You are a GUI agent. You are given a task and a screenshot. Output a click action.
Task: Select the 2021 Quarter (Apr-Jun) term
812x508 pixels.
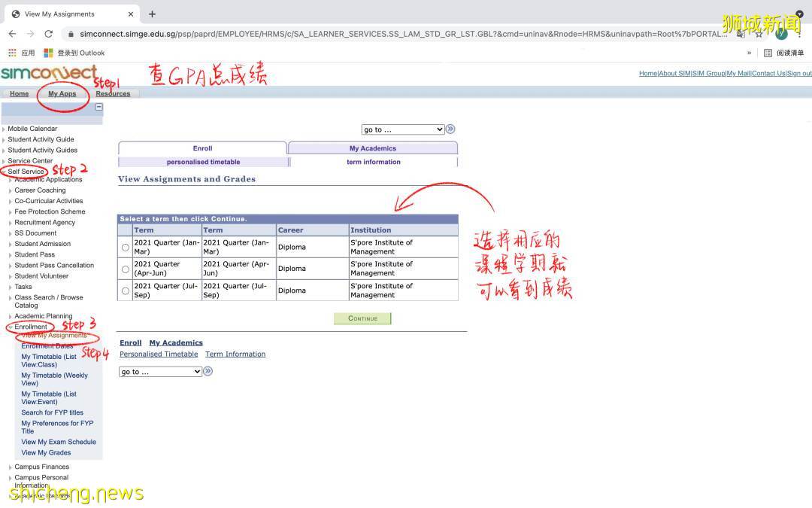(124, 269)
